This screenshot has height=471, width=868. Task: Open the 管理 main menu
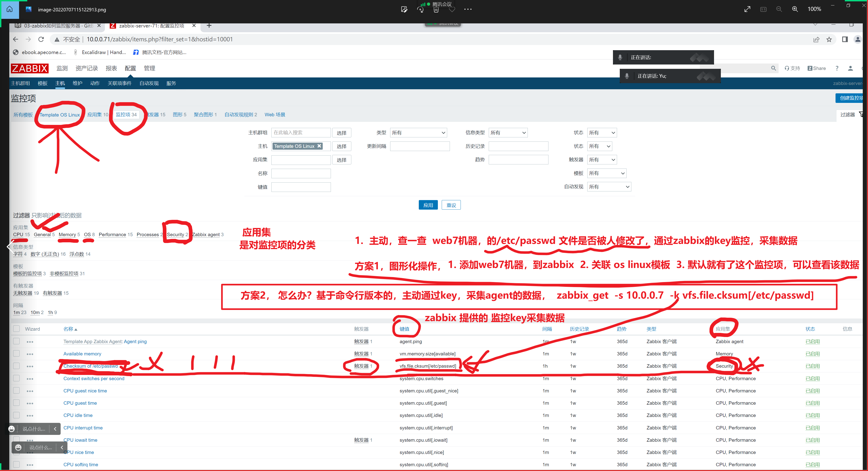[149, 68]
